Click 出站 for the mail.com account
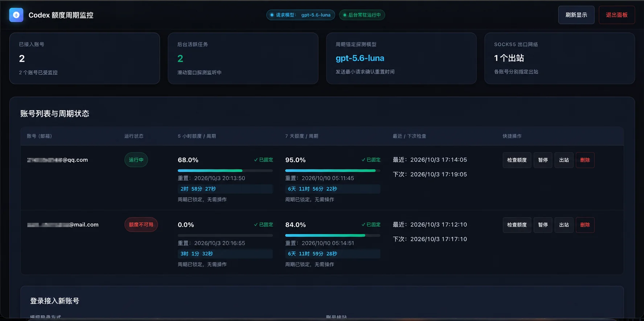Viewport: 644px width, 321px height. pyautogui.click(x=564, y=225)
